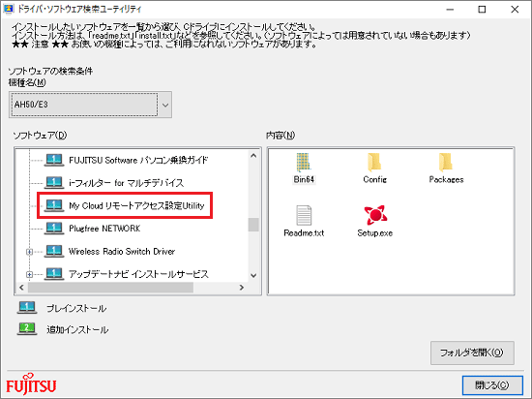The image size is (532, 399).
Task: Maximize the utility window
Action: pyautogui.click(x=482, y=10)
